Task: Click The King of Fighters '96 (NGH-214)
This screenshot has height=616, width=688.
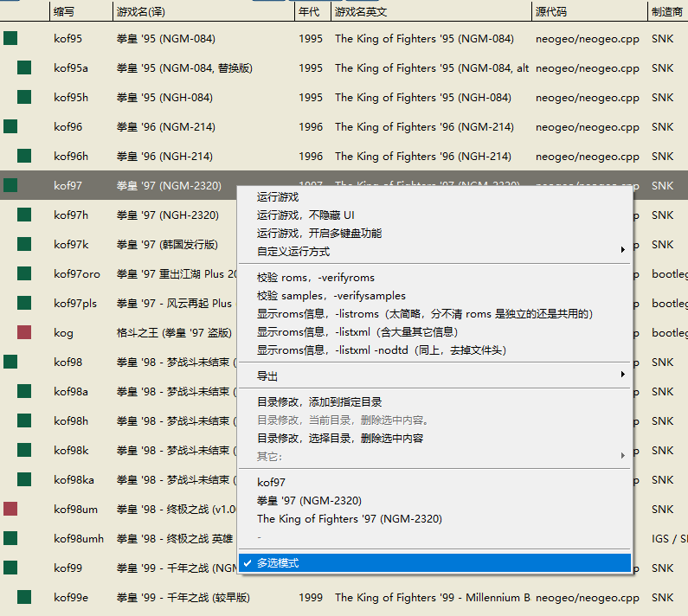Action: tap(423, 157)
